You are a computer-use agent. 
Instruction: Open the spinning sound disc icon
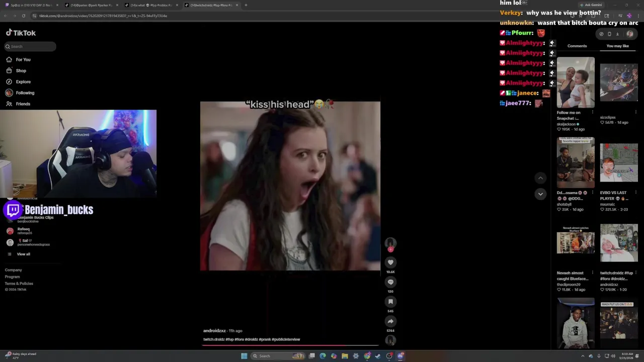(x=390, y=340)
